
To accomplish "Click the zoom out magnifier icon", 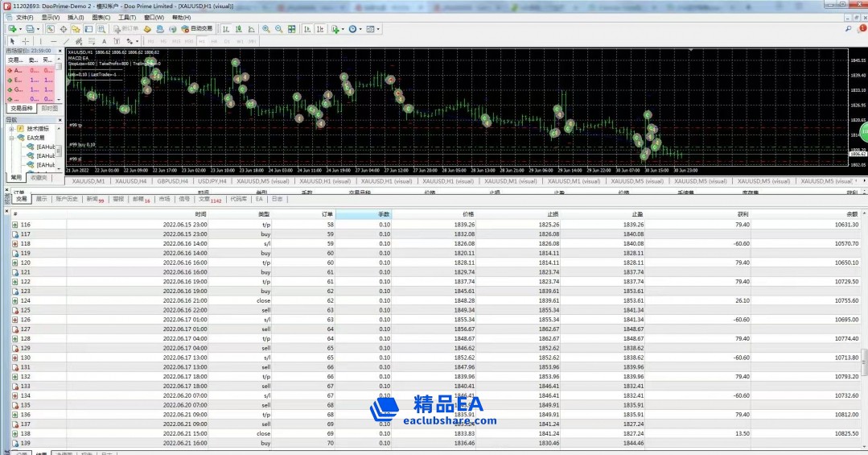I will (278, 29).
